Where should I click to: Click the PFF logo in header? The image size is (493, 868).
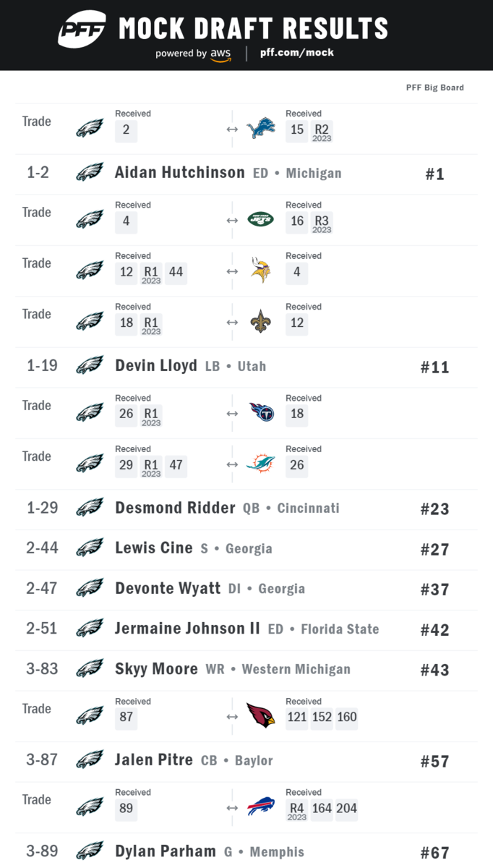pyautogui.click(x=82, y=30)
